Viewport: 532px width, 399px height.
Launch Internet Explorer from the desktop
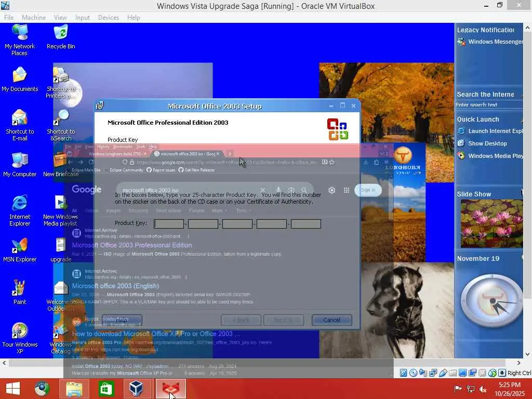(x=20, y=210)
